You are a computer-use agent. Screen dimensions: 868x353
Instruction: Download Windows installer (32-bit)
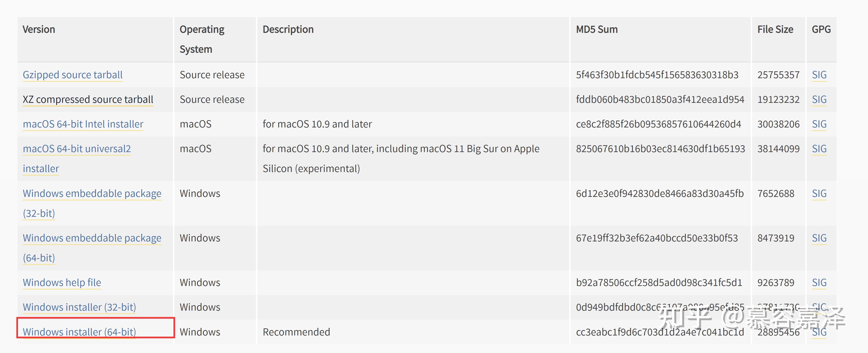(x=79, y=307)
